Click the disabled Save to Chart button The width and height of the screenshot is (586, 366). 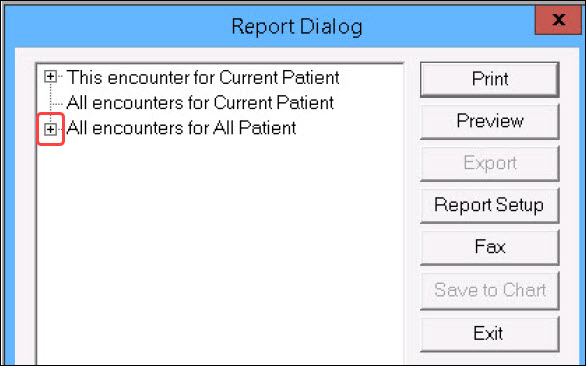pos(490,290)
